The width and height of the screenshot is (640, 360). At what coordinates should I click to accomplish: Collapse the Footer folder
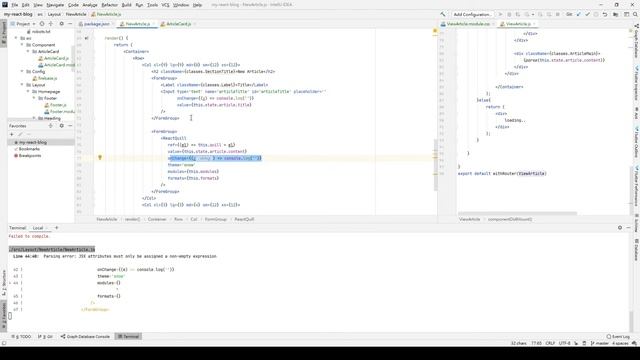pyautogui.click(x=34, y=98)
